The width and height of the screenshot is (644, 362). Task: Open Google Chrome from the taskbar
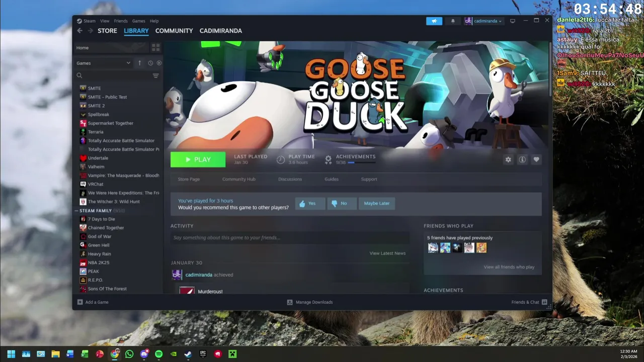115,354
